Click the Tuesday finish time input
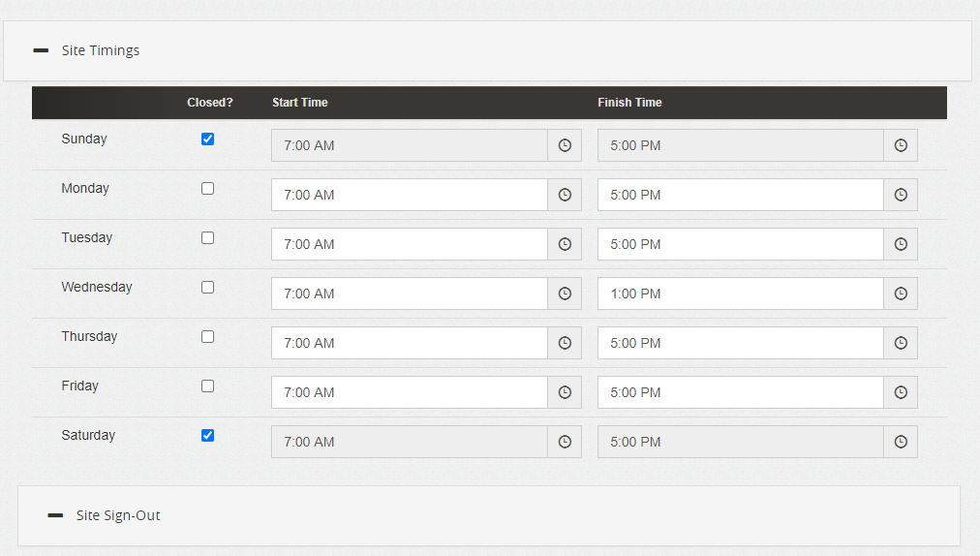The image size is (980, 556). (740, 244)
